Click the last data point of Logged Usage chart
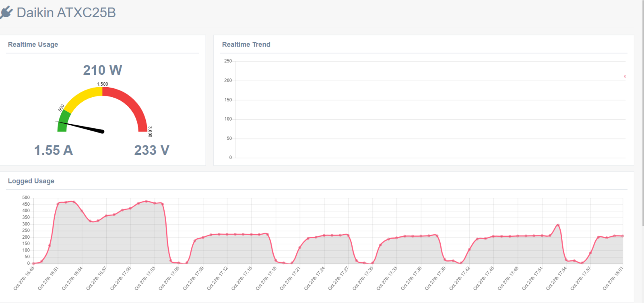Screen dimensions: 644x303 coord(623,236)
